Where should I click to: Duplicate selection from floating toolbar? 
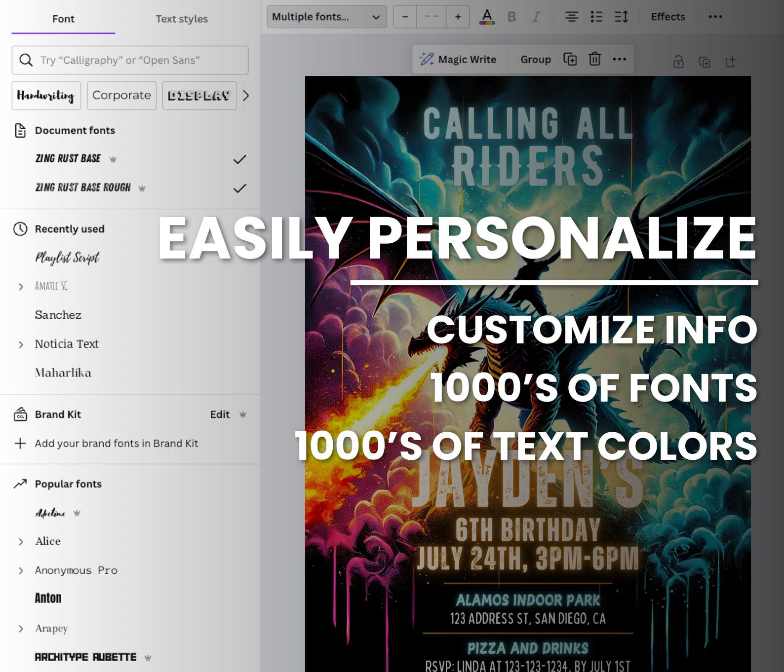click(x=570, y=59)
